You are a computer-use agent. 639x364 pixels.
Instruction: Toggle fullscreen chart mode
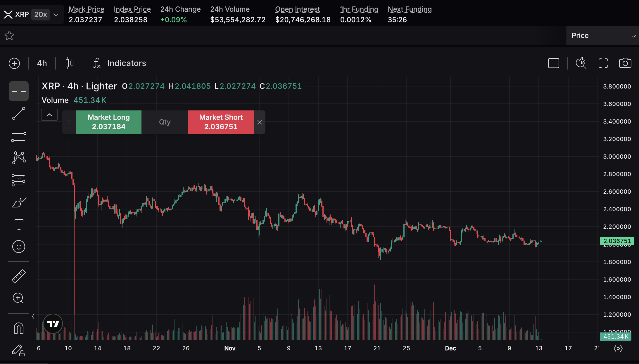(603, 63)
